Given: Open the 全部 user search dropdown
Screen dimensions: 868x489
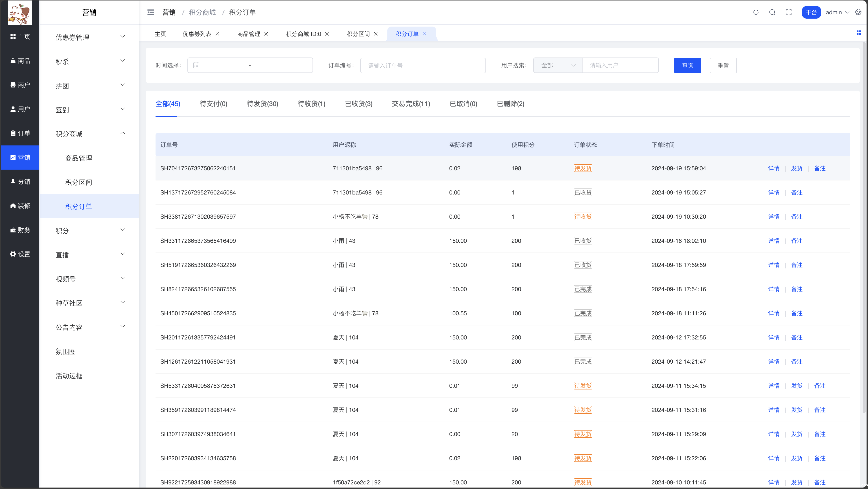Looking at the screenshot, I should coord(558,65).
